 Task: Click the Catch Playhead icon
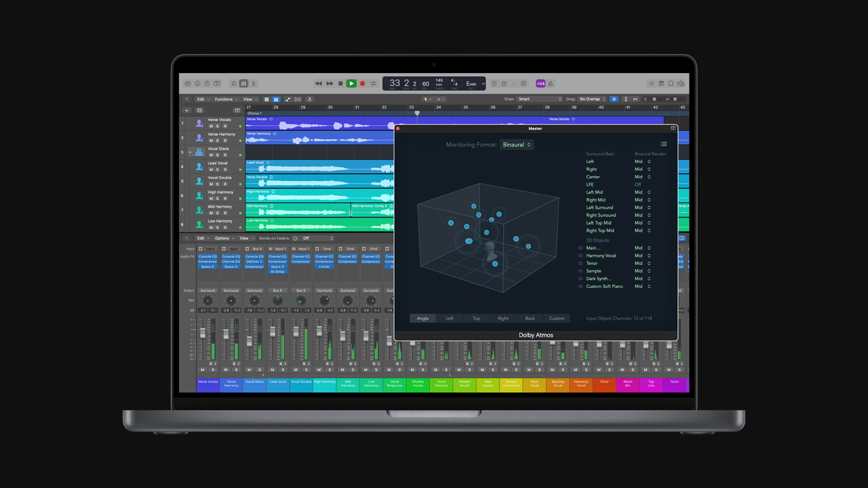tap(310, 99)
